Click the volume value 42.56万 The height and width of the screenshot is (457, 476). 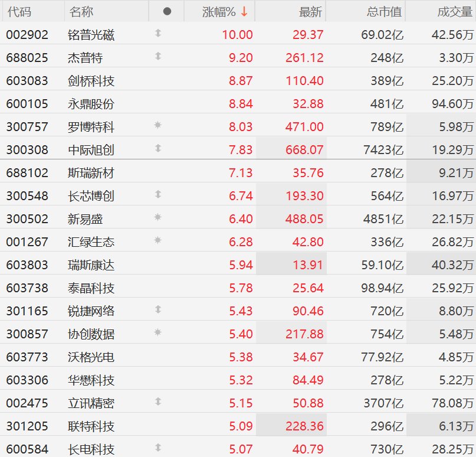(452, 35)
